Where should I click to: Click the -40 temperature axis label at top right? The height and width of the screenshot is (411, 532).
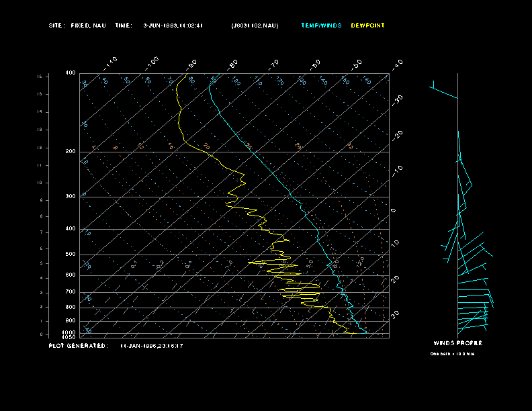397,64
